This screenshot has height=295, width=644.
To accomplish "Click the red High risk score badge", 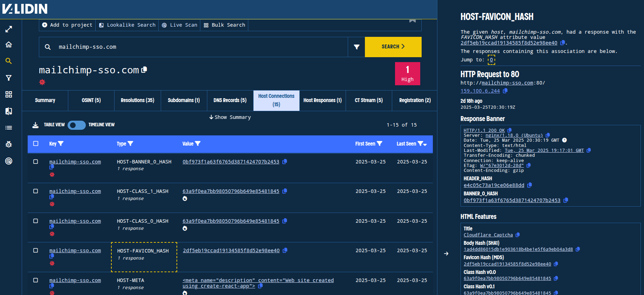I will click(407, 74).
